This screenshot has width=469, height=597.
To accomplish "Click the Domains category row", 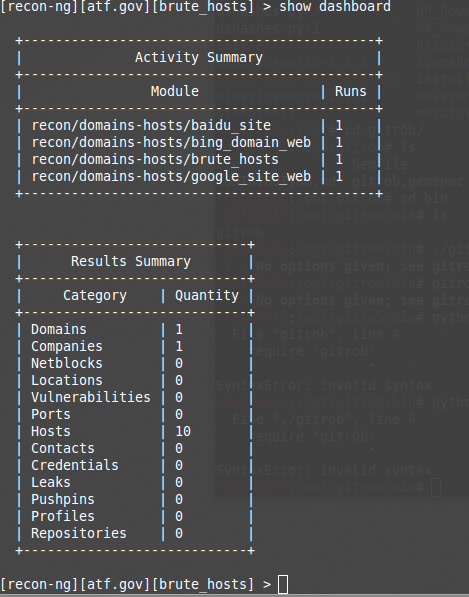I will (135, 330).
